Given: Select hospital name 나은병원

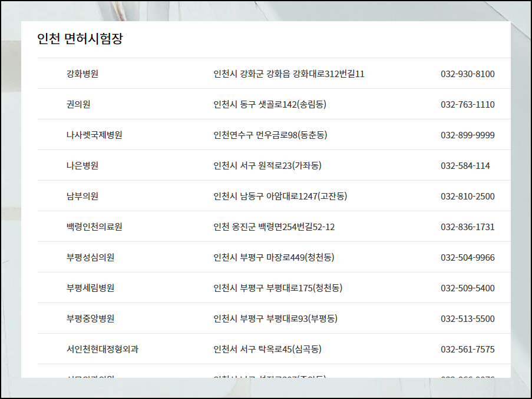Looking at the screenshot, I should tap(82, 165).
